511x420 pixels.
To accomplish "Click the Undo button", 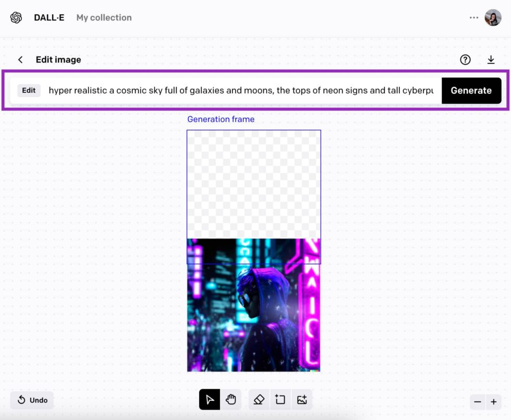I will click(32, 400).
